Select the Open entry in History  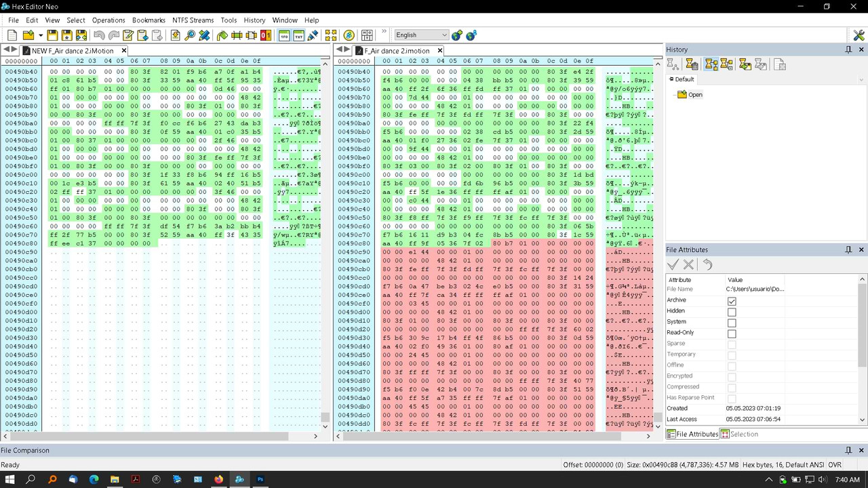pos(695,95)
